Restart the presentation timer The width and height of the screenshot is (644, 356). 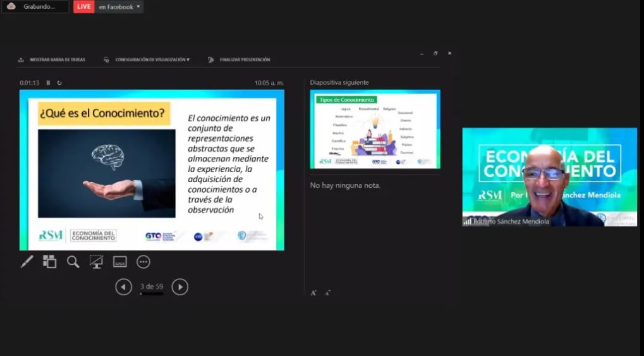[x=59, y=83]
